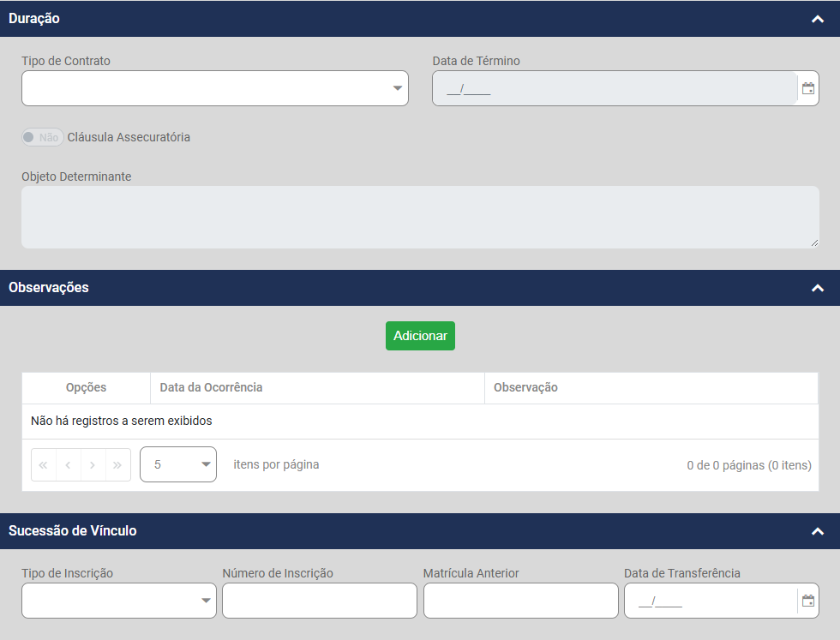
Task: Click the Opções column header
Action: pyautogui.click(x=87, y=388)
